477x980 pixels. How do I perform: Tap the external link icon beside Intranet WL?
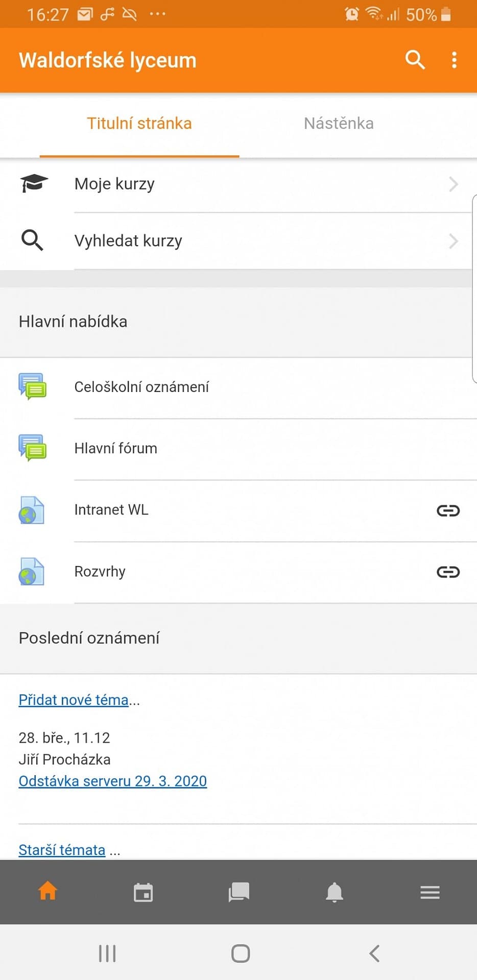point(448,510)
